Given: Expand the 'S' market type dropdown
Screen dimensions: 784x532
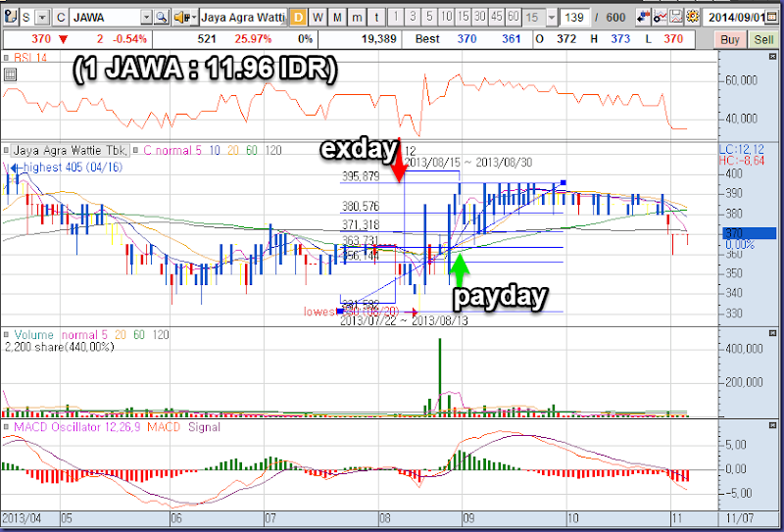Looking at the screenshot, I should coord(42,18).
